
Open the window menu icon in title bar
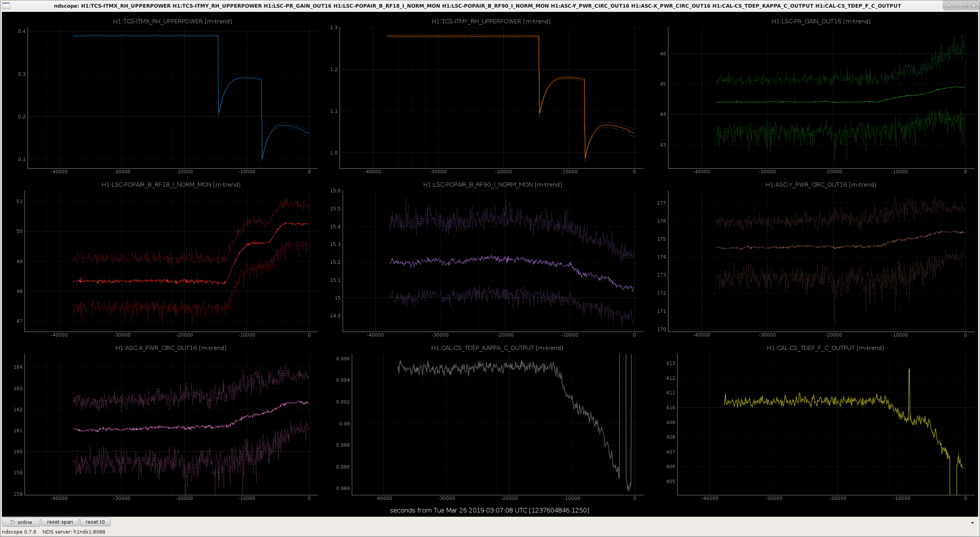click(x=6, y=6)
